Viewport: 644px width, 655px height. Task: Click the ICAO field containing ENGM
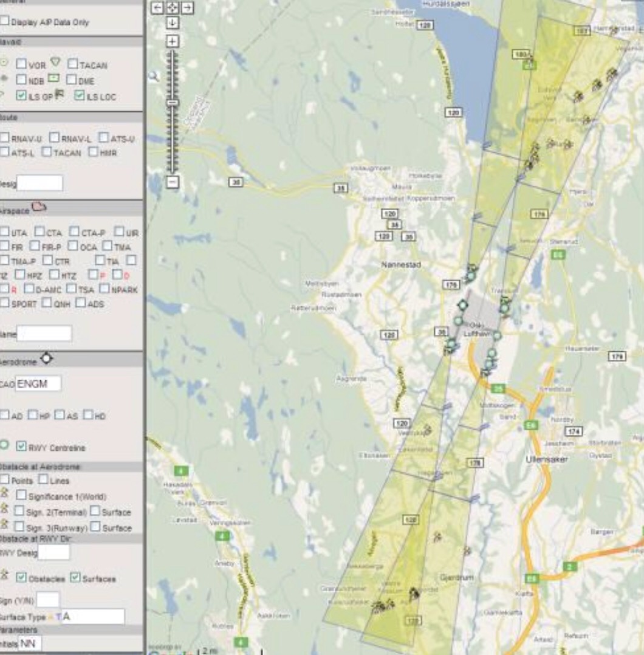click(x=38, y=383)
